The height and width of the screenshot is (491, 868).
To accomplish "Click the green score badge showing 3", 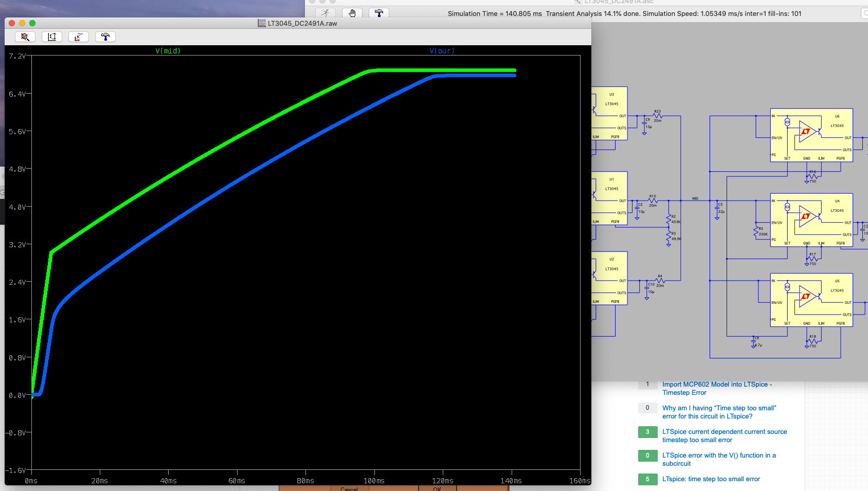I will [647, 431].
